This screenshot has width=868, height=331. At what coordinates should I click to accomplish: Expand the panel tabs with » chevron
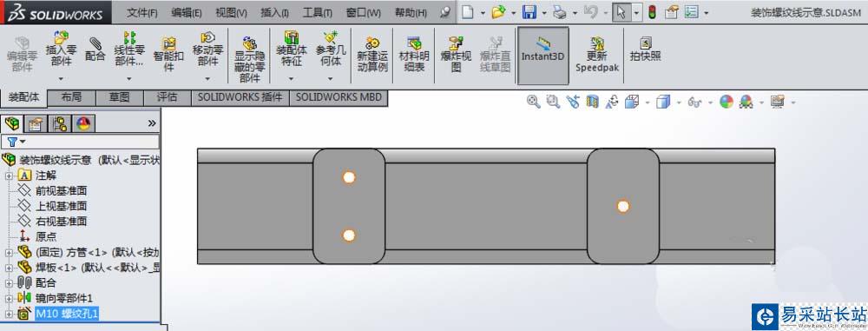tap(152, 123)
